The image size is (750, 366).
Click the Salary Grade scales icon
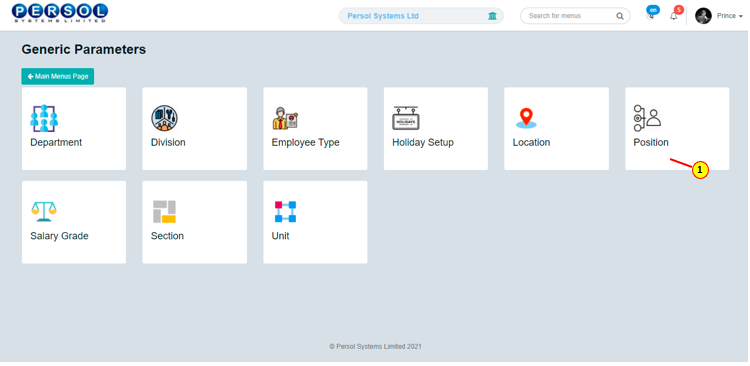(44, 211)
